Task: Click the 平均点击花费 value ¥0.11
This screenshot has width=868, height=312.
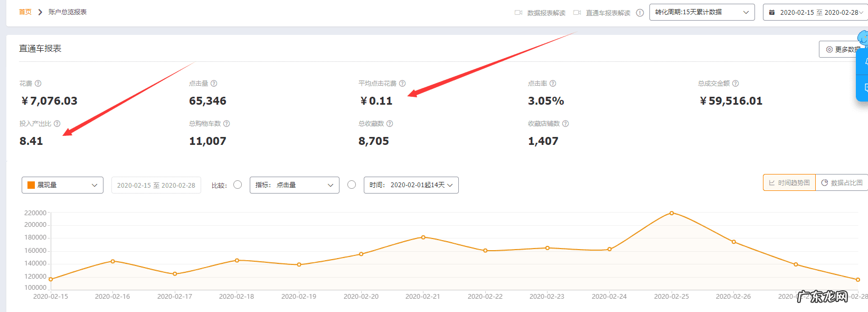Action: 376,101
